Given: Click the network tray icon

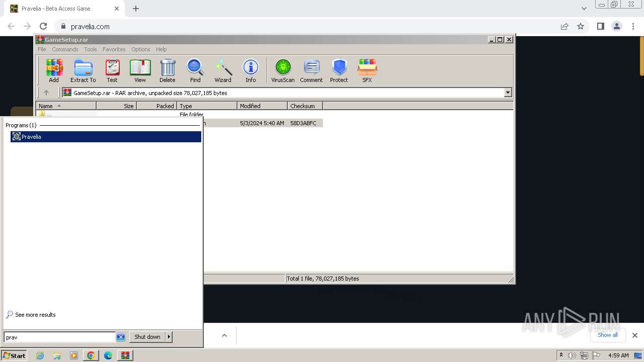Looking at the screenshot, I should click(584, 355).
